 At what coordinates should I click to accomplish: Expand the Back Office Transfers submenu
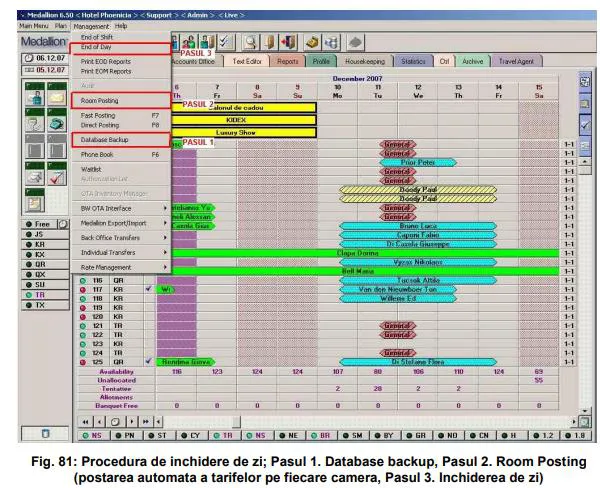click(121, 238)
